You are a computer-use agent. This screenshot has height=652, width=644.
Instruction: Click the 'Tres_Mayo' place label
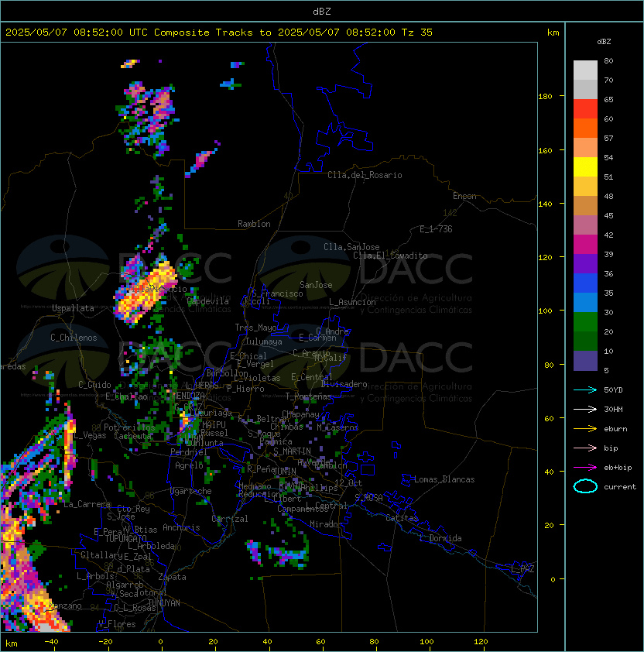[255, 328]
